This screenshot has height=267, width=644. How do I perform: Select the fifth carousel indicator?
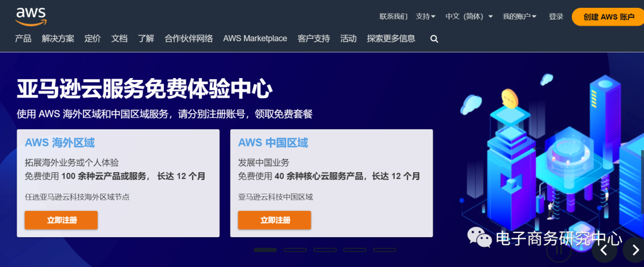385,250
